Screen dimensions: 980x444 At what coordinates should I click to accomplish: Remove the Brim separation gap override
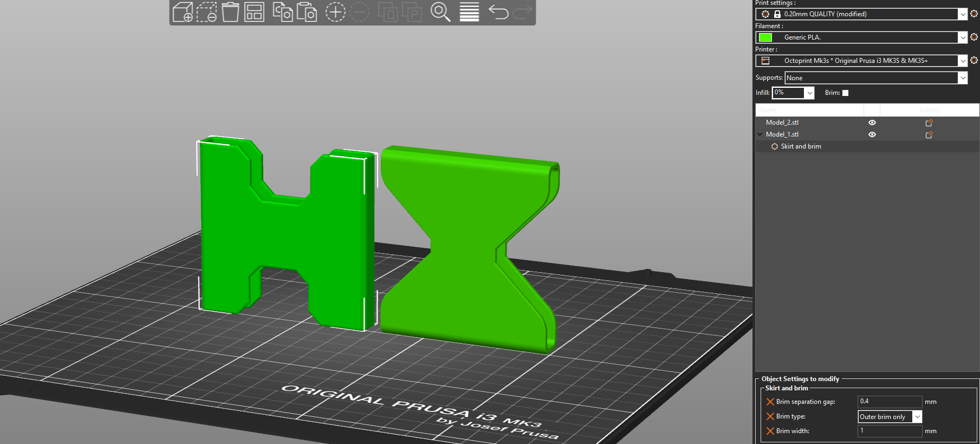770,402
